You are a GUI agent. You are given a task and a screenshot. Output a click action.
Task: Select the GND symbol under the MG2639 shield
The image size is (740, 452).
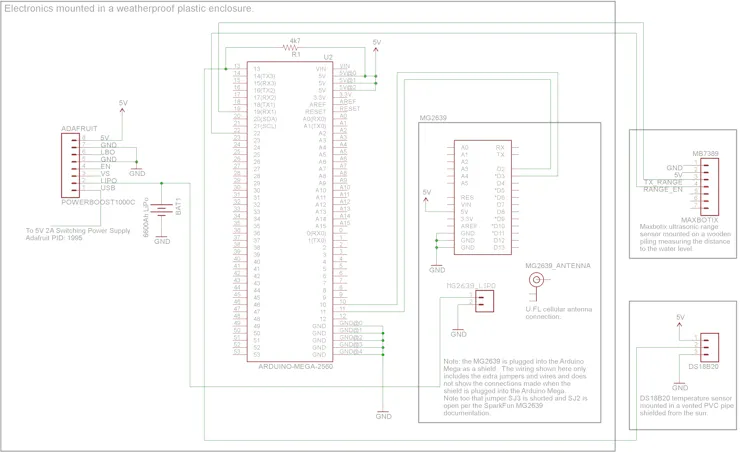[437, 268]
